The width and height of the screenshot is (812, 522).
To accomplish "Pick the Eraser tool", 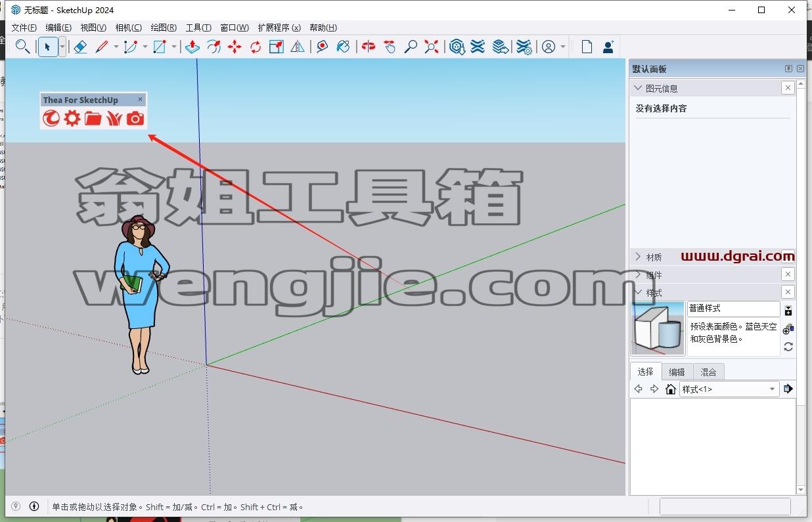I will (80, 47).
